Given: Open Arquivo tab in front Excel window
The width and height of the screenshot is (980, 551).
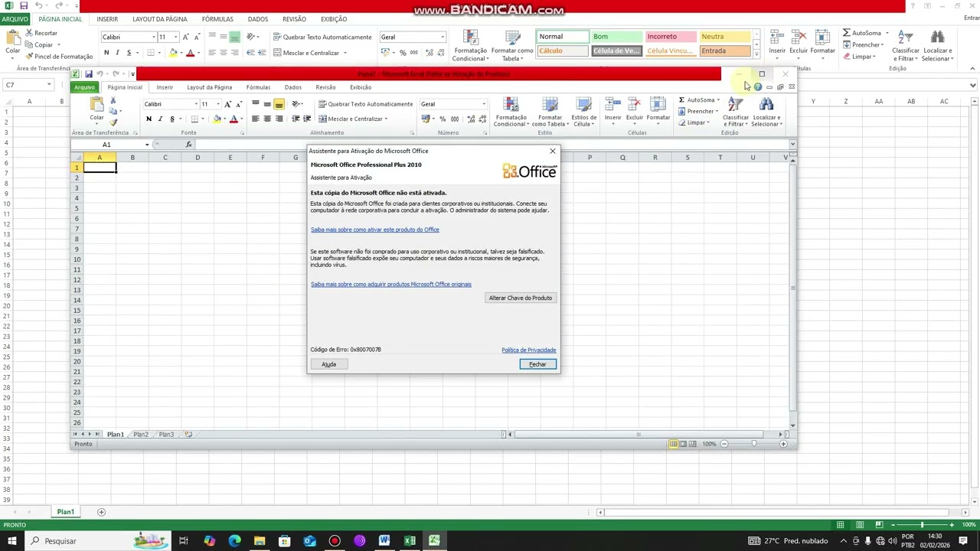Looking at the screenshot, I should coord(84,87).
